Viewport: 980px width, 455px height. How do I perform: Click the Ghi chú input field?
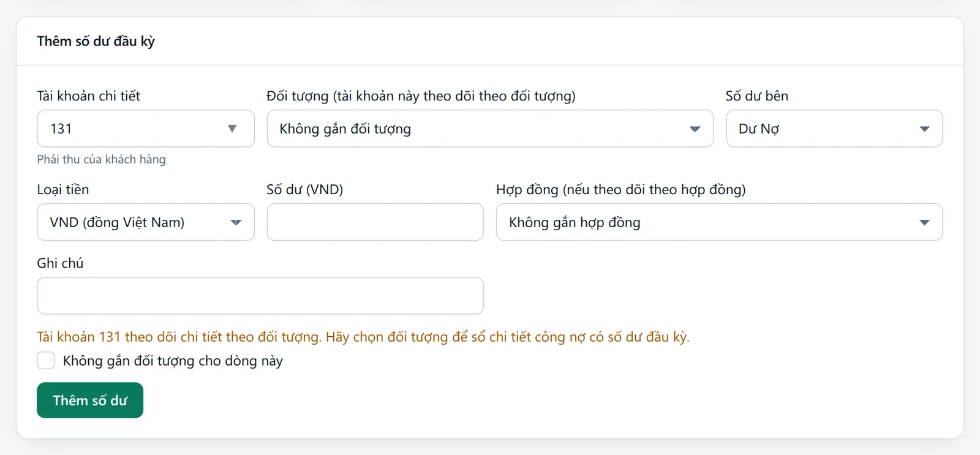point(260,296)
